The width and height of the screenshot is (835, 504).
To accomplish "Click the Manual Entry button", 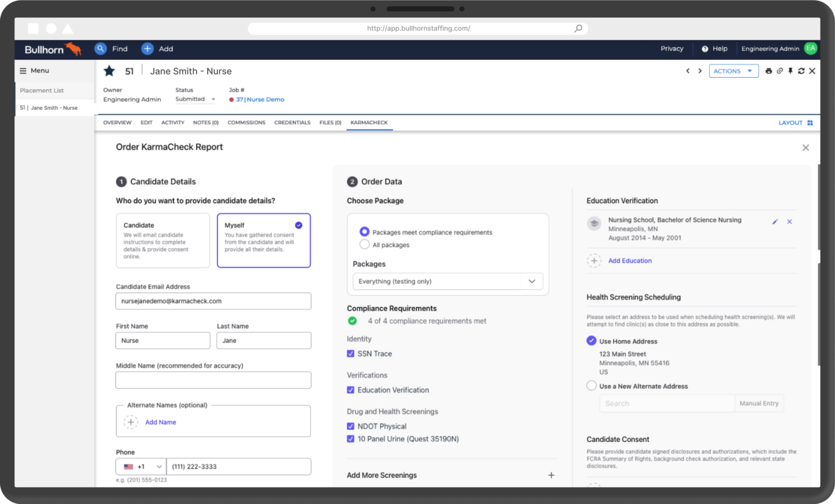I will 759,404.
